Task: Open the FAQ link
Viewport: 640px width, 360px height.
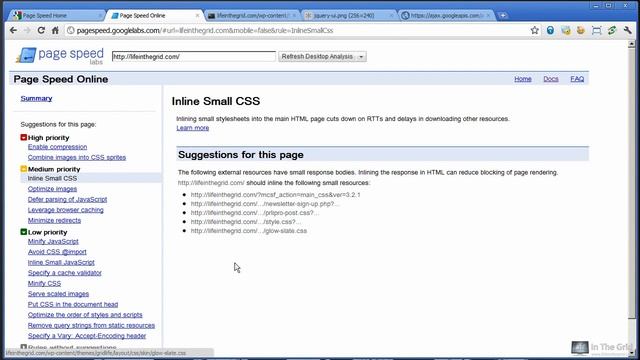Action: (577, 79)
